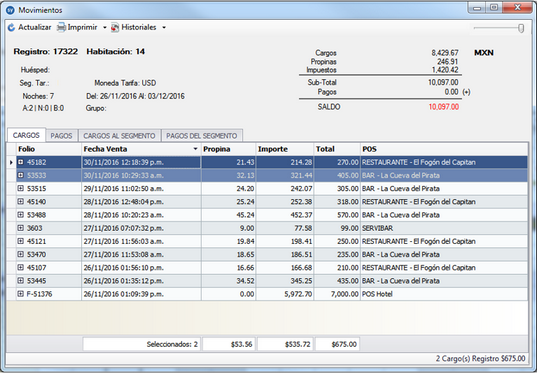The width and height of the screenshot is (537, 374).
Task: Open the PAGOS DEL SEGMENTO tab
Action: click(202, 136)
